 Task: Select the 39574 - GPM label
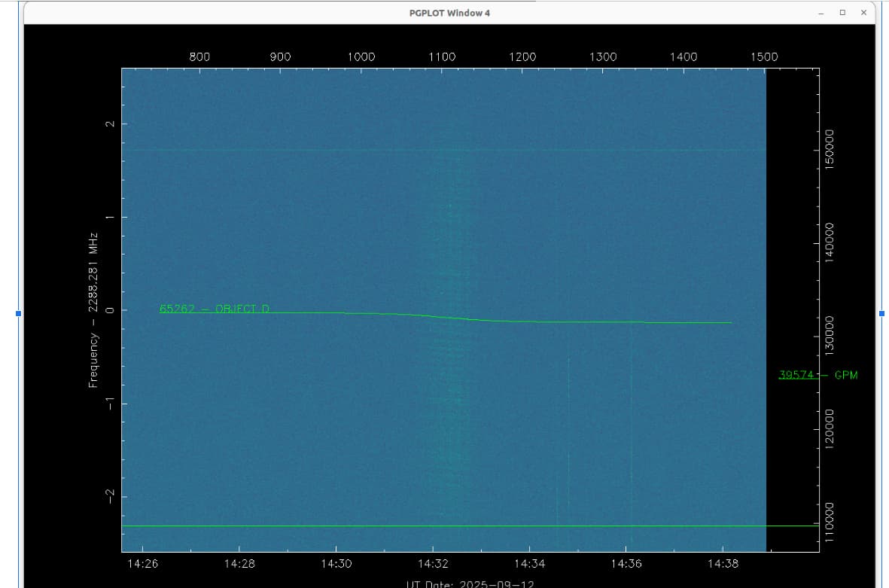click(817, 375)
